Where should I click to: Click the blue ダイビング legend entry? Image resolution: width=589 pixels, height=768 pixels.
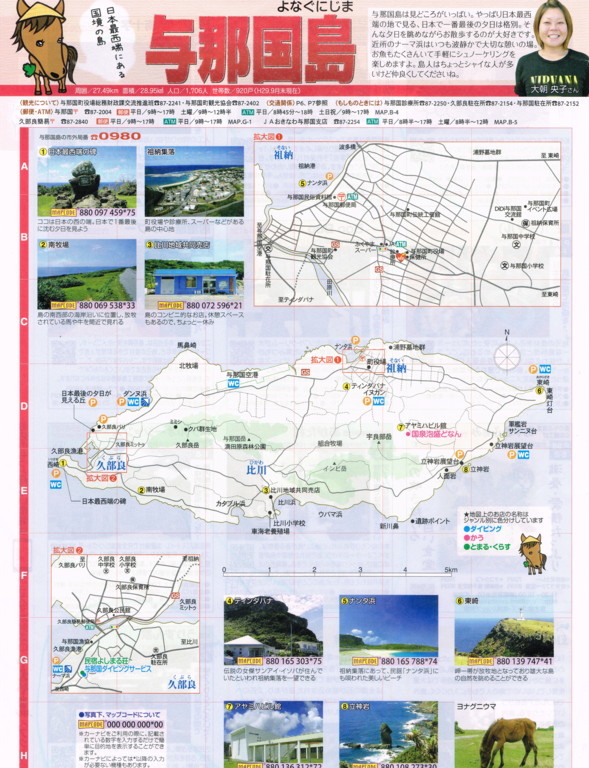(x=482, y=529)
